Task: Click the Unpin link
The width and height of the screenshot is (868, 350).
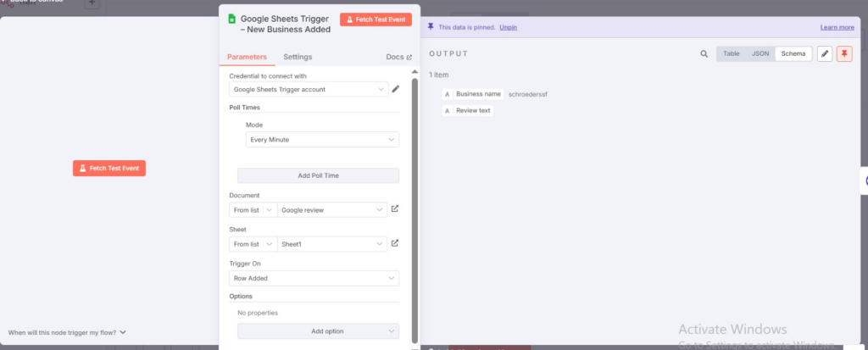Action: (x=509, y=27)
